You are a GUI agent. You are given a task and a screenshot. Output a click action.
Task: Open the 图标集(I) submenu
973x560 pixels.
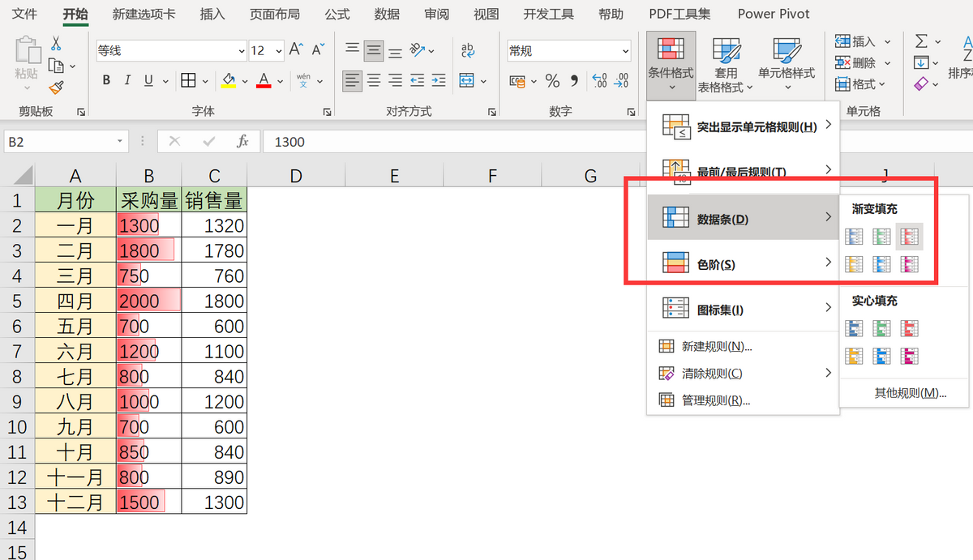tap(743, 309)
